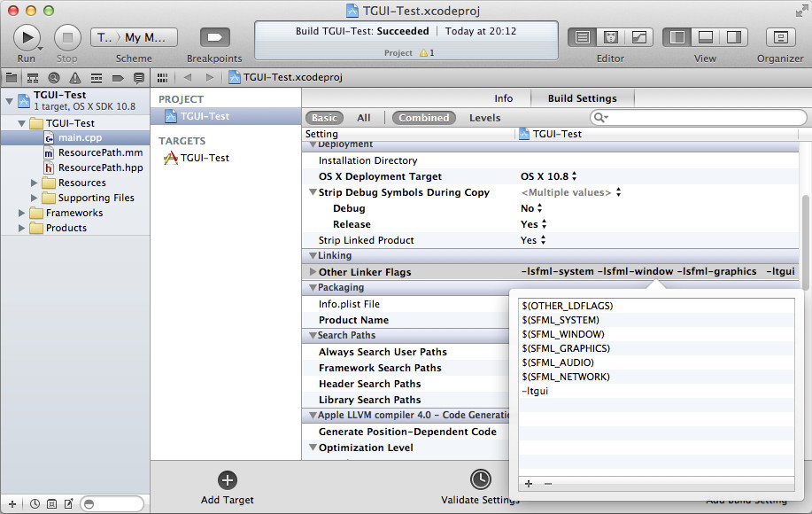Collapse the Search Paths section
Screen dimensions: 812x514
point(313,336)
